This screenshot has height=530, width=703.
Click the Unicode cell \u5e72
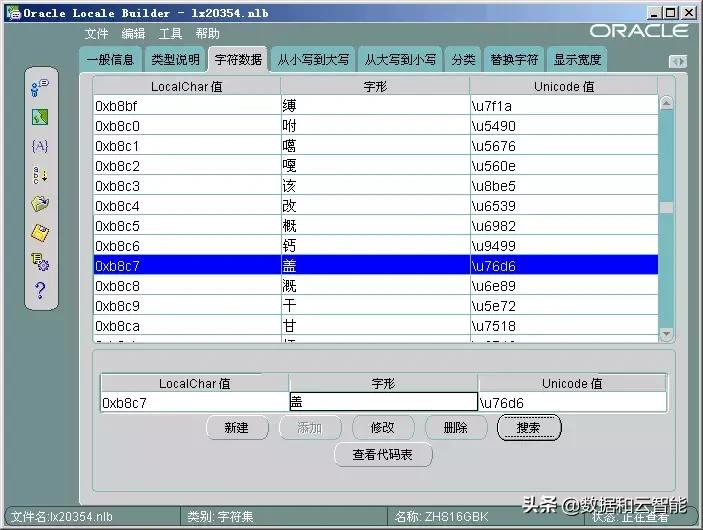pos(564,305)
